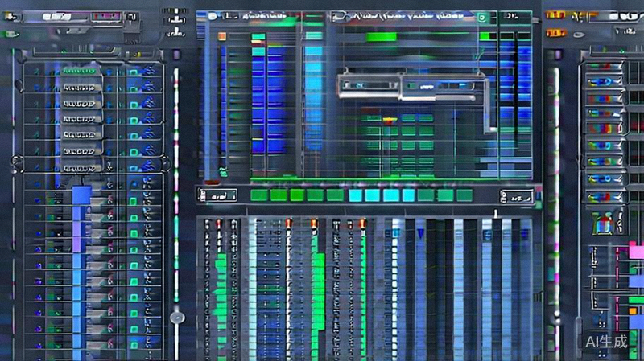The image size is (644, 361).
Task: Click the yellow icon at the top-left toolbar corner
Action: pyautogui.click(x=10, y=18)
